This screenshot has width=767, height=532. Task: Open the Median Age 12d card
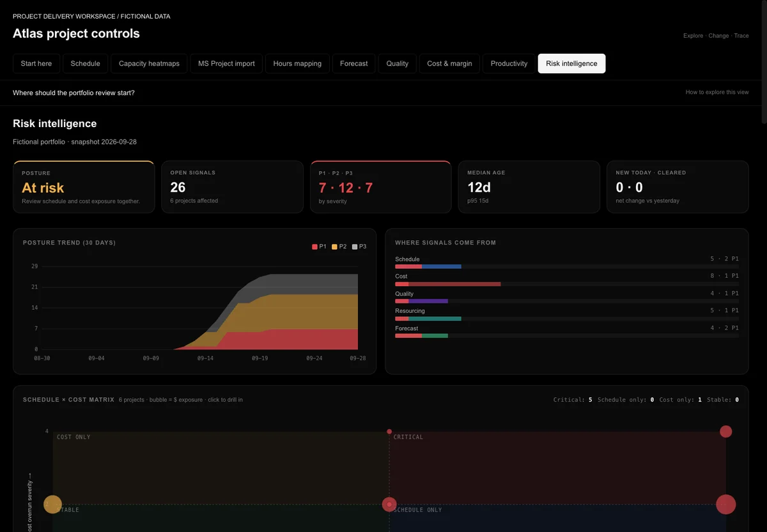click(x=529, y=186)
